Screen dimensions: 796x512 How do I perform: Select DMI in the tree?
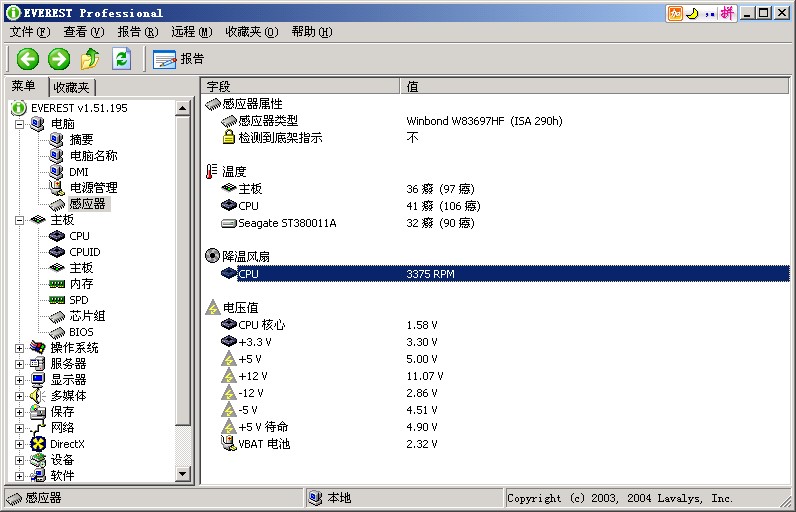[x=79, y=172]
